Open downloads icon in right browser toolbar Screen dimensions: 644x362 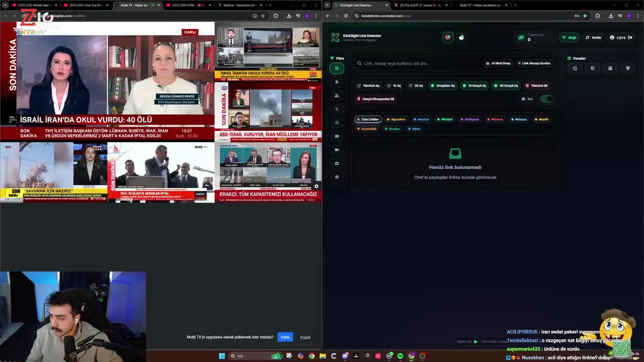[611, 16]
